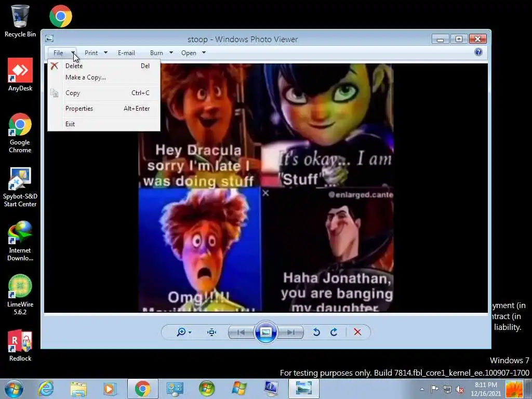Image resolution: width=532 pixels, height=399 pixels.
Task: Click the Action Center flag icon
Action: 434,389
